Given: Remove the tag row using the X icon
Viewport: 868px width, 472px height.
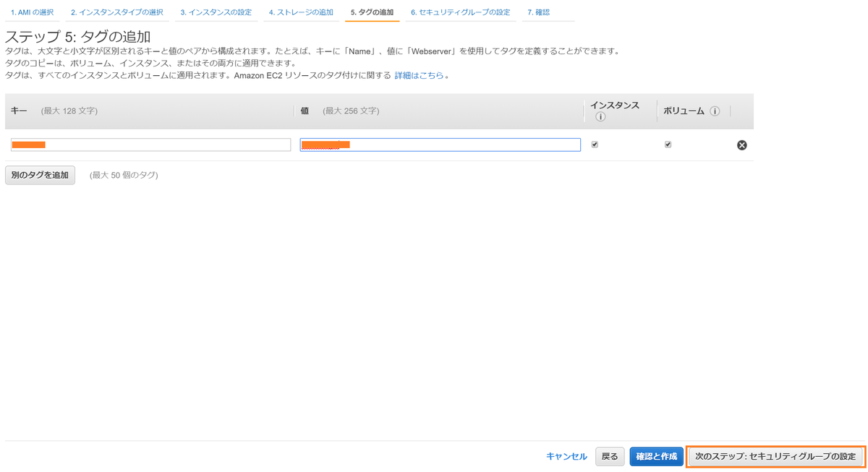Looking at the screenshot, I should (741, 145).
